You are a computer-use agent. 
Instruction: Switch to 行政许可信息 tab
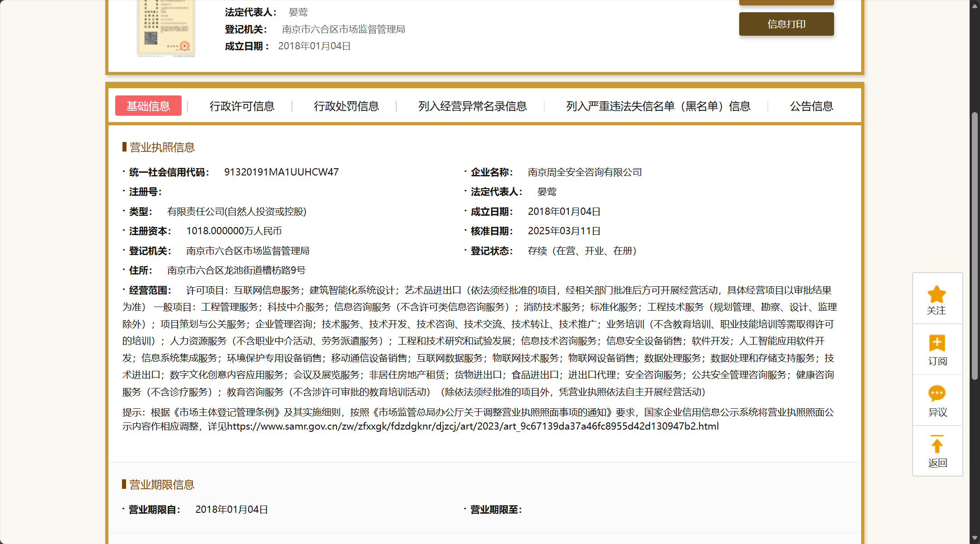(x=242, y=106)
